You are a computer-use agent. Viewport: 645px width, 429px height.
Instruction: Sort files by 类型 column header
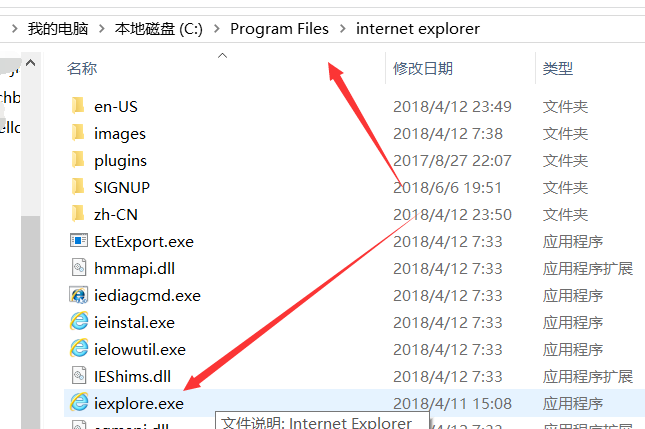[558, 68]
